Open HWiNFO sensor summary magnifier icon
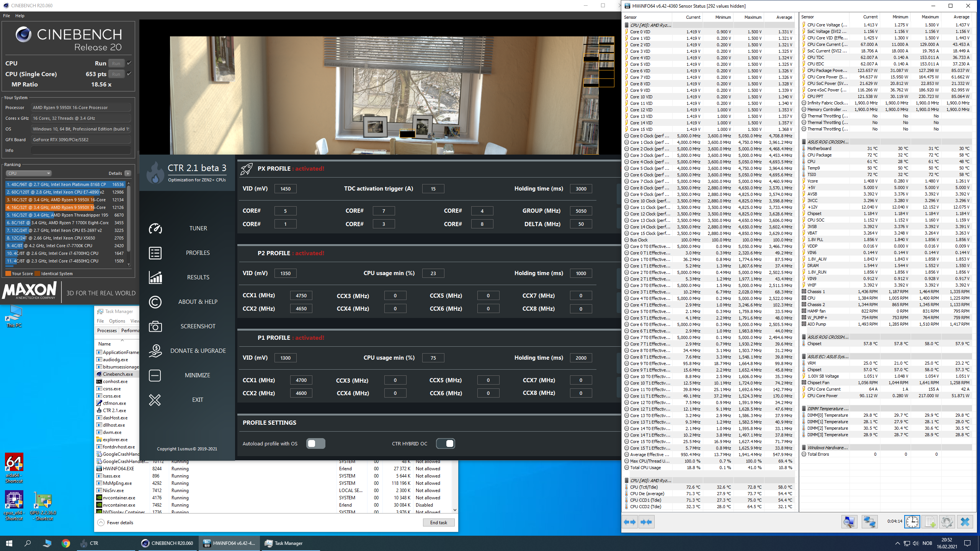Viewport: 980px width, 551px height. (x=849, y=522)
